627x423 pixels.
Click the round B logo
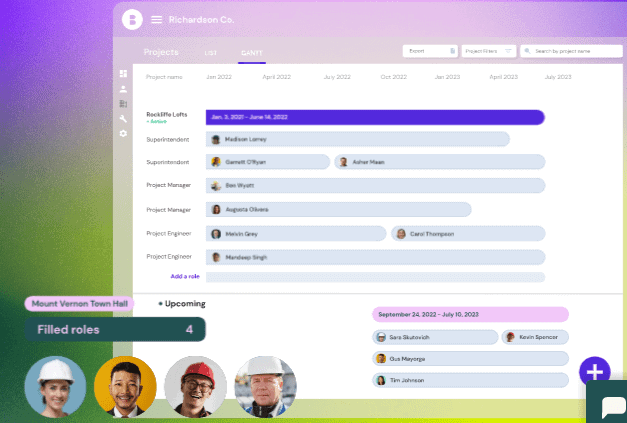132,19
